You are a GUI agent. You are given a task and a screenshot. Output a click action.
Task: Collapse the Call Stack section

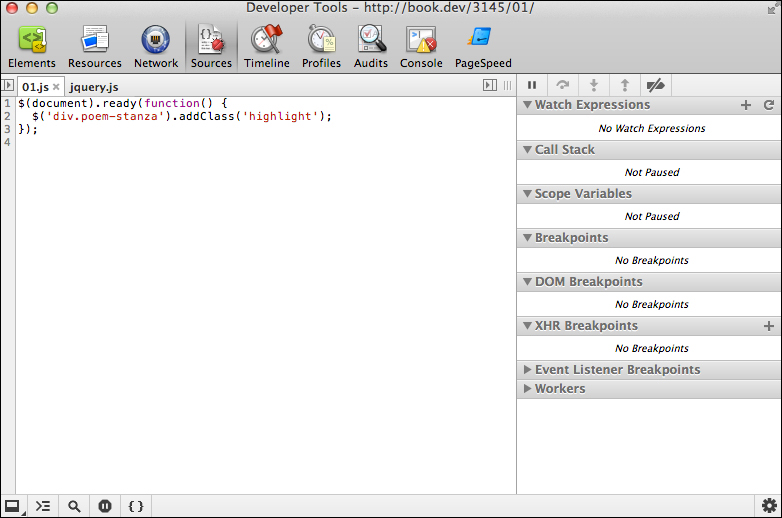pyautogui.click(x=527, y=150)
